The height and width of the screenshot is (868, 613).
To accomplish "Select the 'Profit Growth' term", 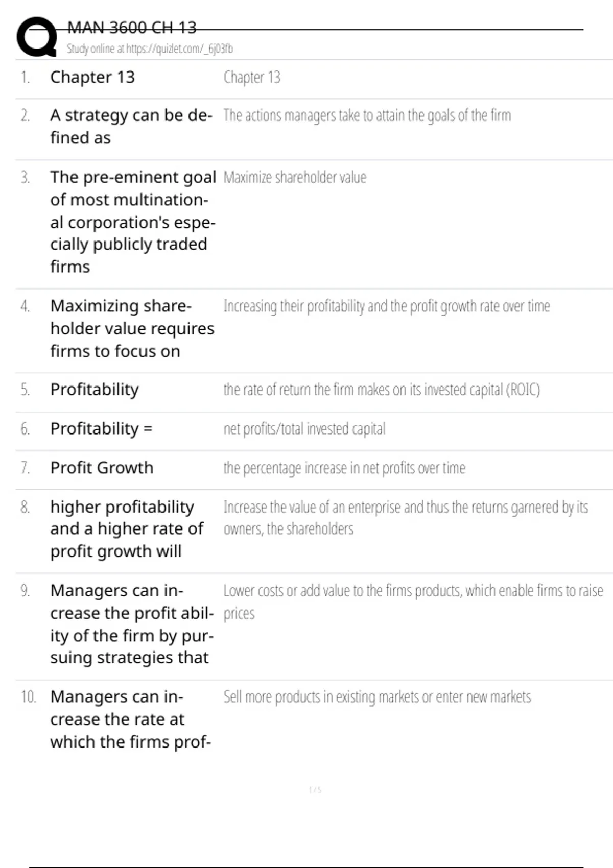I will 102,468.
